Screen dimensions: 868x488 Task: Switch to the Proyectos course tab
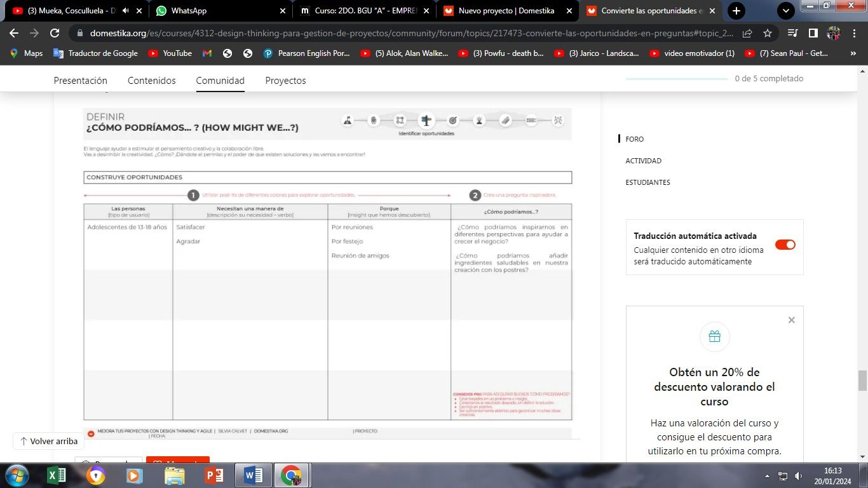(x=285, y=81)
